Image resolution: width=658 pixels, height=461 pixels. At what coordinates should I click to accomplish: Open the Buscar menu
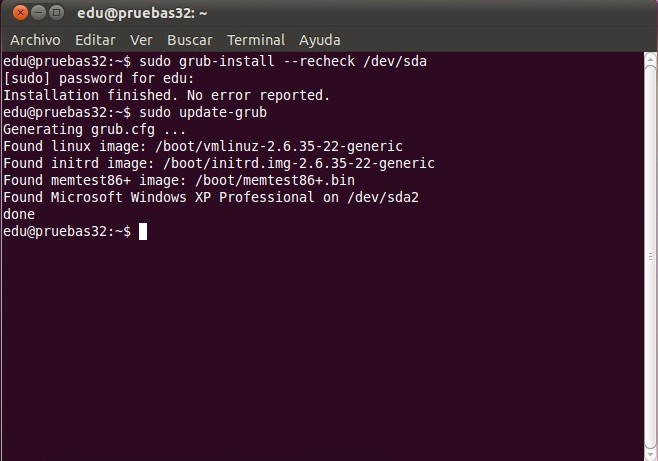190,40
